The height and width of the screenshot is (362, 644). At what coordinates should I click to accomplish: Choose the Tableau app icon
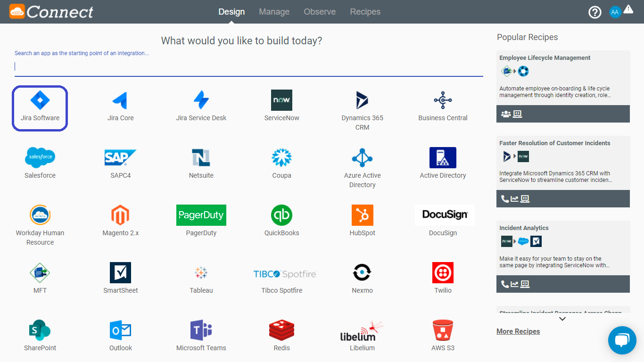[x=201, y=272]
